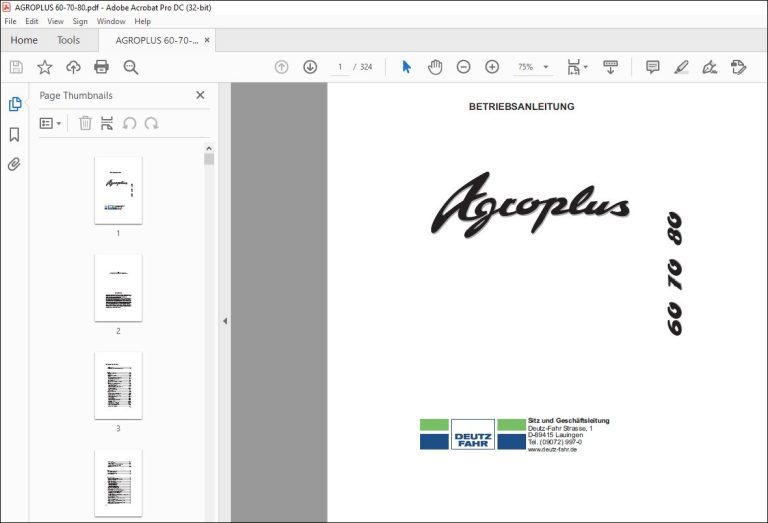Open thumbnails options dropdown menu
Screen dimensions: 768x523
coord(50,123)
